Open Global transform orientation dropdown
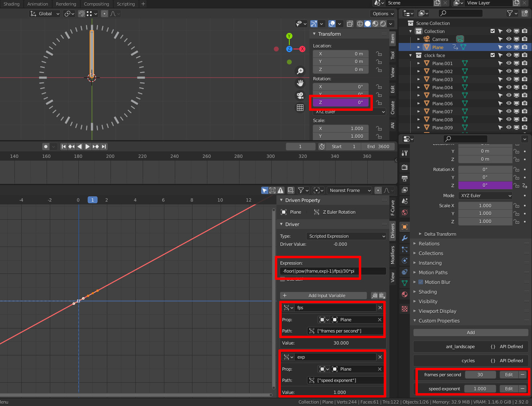 click(x=45, y=14)
